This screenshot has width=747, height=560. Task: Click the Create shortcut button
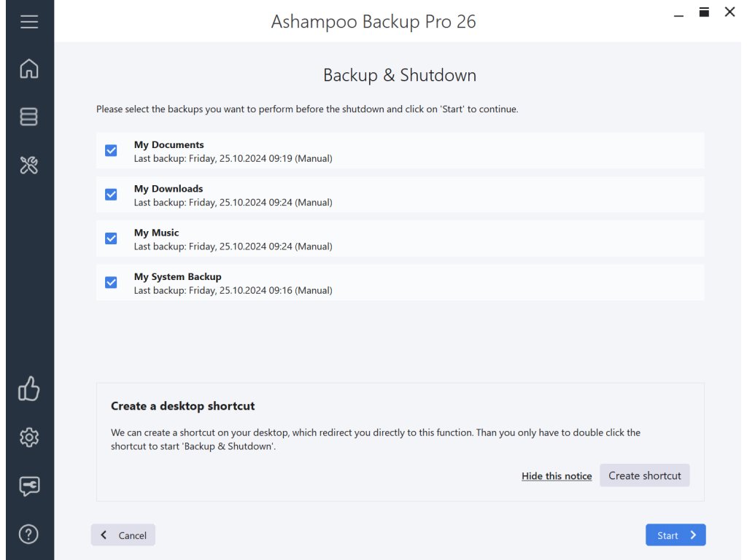point(644,475)
